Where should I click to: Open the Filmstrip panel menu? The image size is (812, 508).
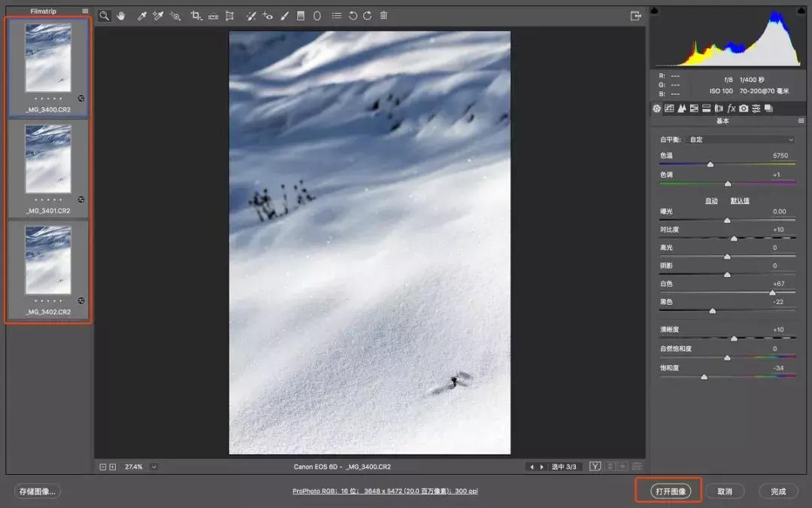pos(85,11)
